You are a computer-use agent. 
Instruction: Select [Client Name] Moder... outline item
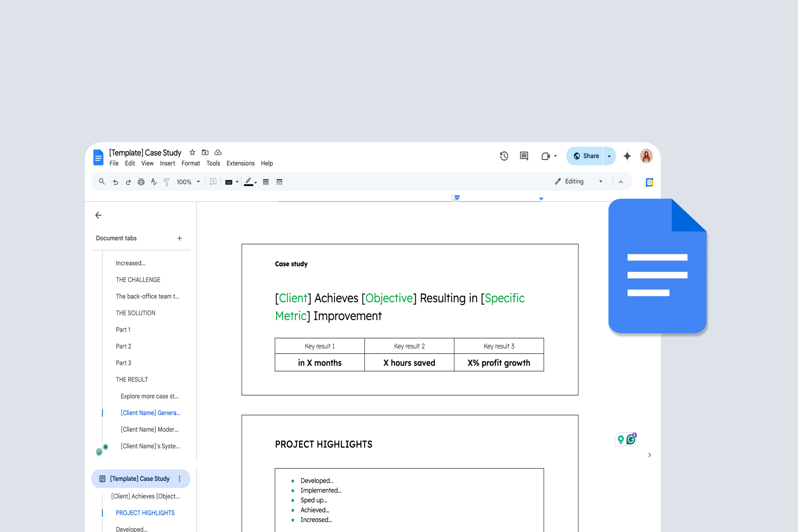pos(150,429)
